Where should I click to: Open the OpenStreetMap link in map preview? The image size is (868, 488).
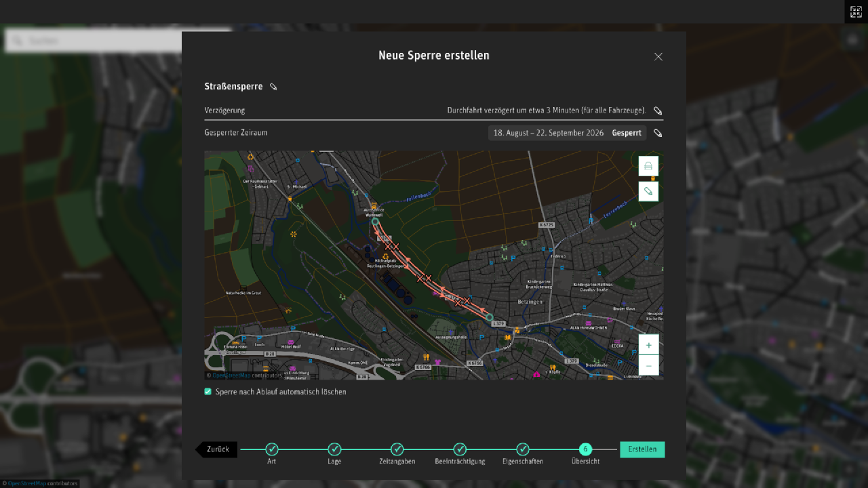coord(231,375)
